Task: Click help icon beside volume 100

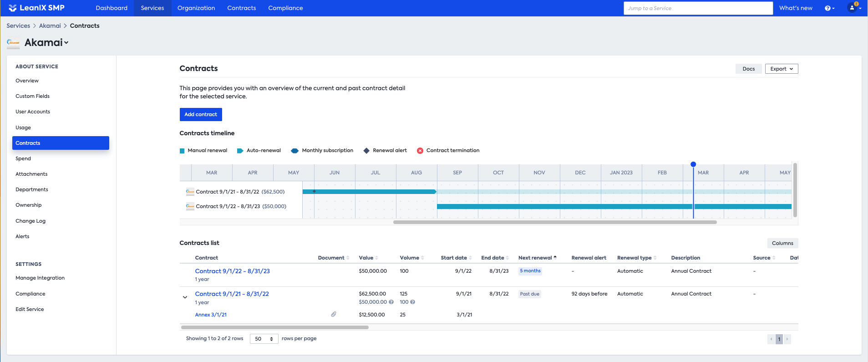Action: [x=413, y=302]
